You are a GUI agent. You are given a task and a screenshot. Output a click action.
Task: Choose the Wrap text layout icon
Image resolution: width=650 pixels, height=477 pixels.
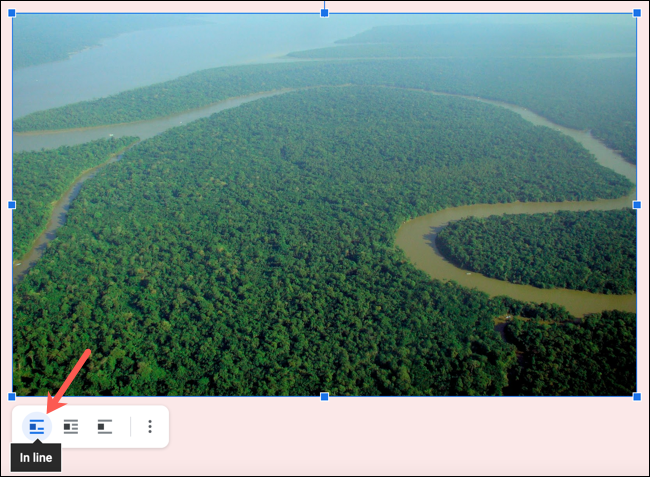pyautogui.click(x=71, y=427)
